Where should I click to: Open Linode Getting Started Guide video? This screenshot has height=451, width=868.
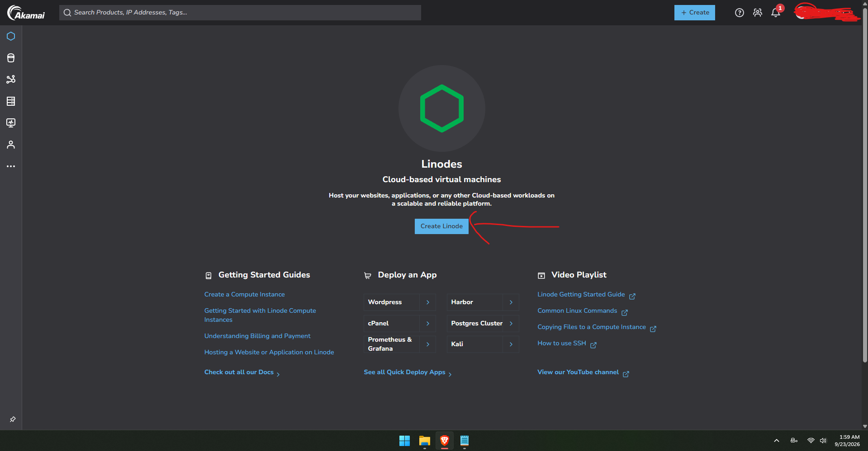[581, 295]
